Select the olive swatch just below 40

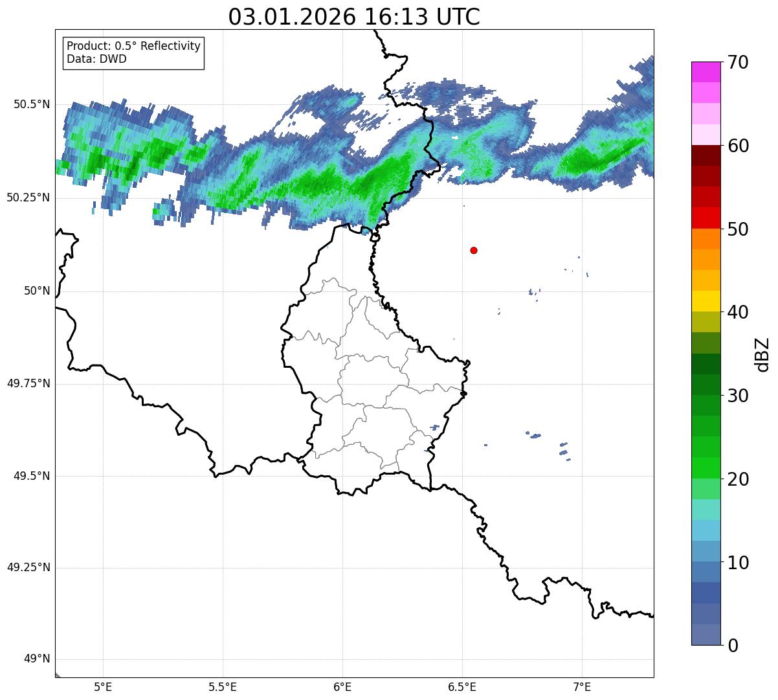706,322
